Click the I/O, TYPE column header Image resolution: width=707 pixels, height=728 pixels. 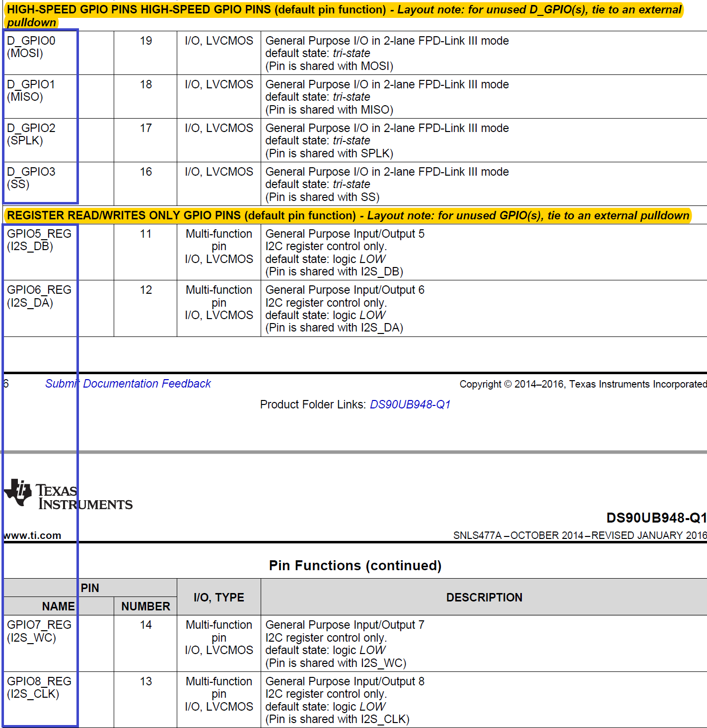click(219, 597)
